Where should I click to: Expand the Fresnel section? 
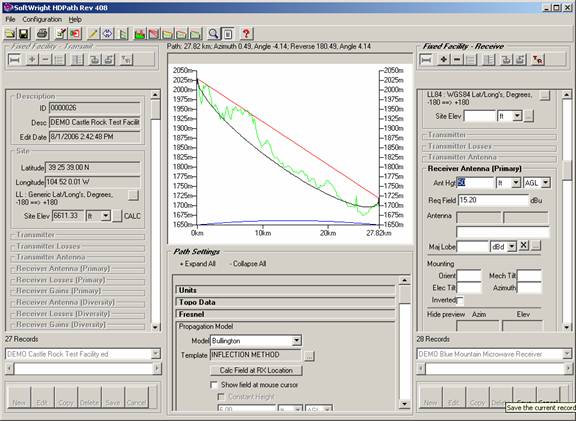tap(285, 314)
